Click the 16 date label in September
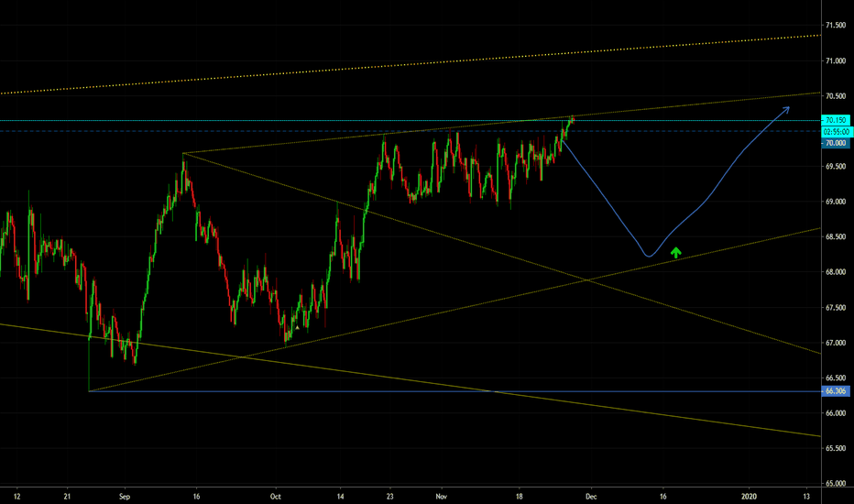Image resolution: width=854 pixels, height=504 pixels. tap(196, 495)
